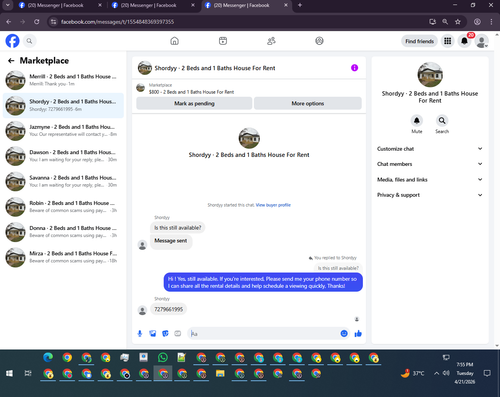Image resolution: width=500 pixels, height=397 pixels.
Task: Open the Groups icon in top navigation
Action: tap(319, 41)
